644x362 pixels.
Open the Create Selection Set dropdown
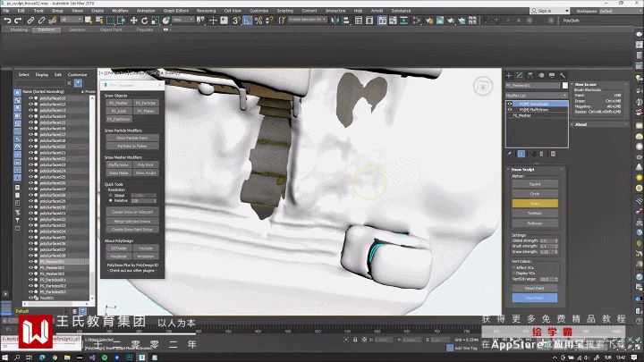tap(307, 20)
